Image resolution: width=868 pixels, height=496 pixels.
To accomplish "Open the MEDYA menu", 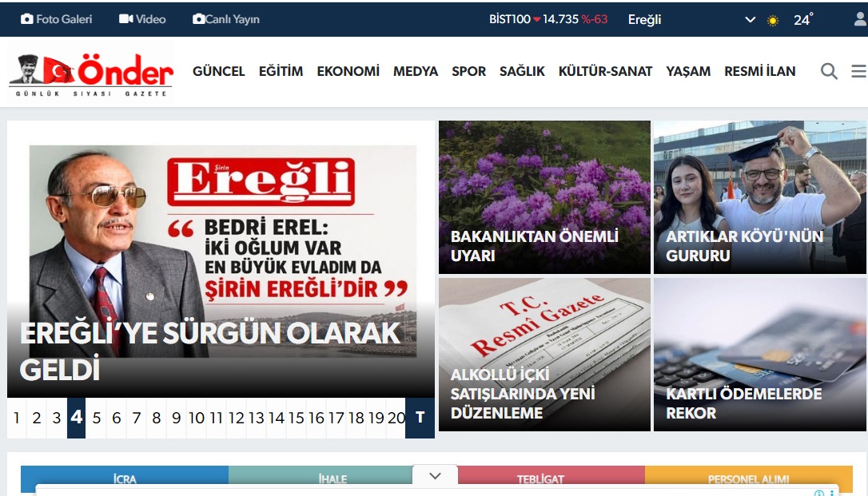I will click(x=415, y=71).
